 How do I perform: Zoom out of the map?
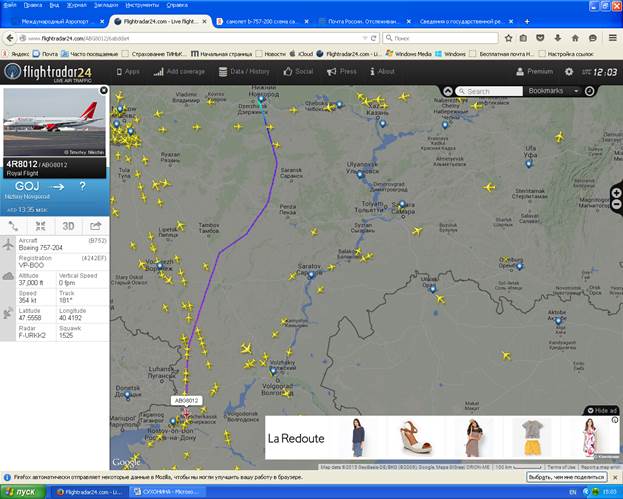pyautogui.click(x=616, y=204)
